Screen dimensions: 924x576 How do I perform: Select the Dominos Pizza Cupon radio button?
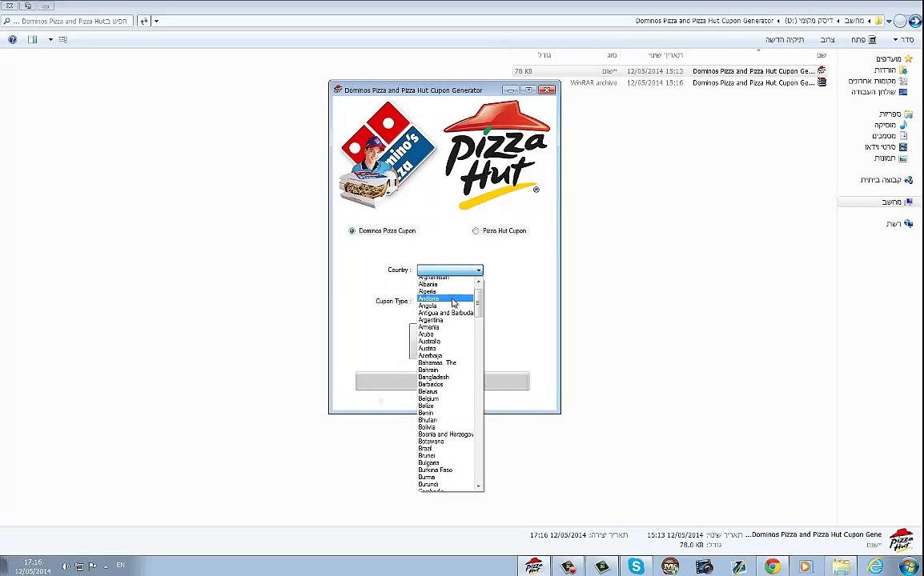coord(352,231)
